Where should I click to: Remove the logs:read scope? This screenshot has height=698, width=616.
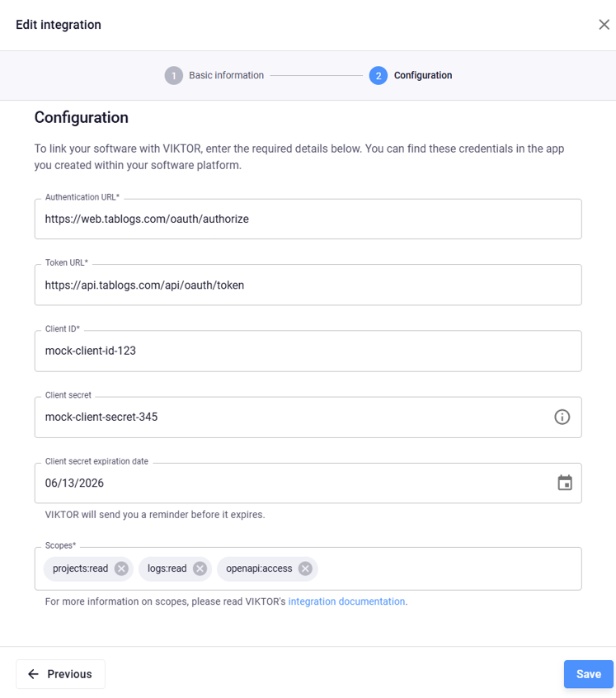(x=200, y=568)
